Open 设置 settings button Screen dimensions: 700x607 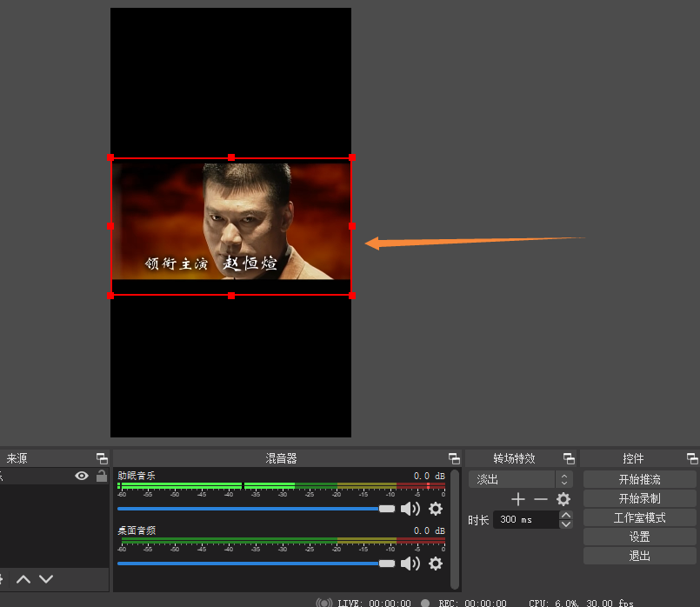click(x=640, y=537)
